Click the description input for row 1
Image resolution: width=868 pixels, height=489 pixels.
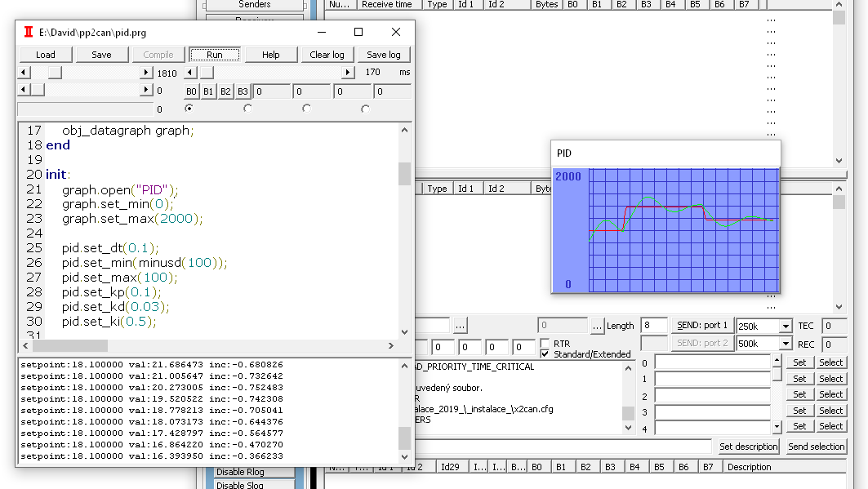pyautogui.click(x=713, y=379)
